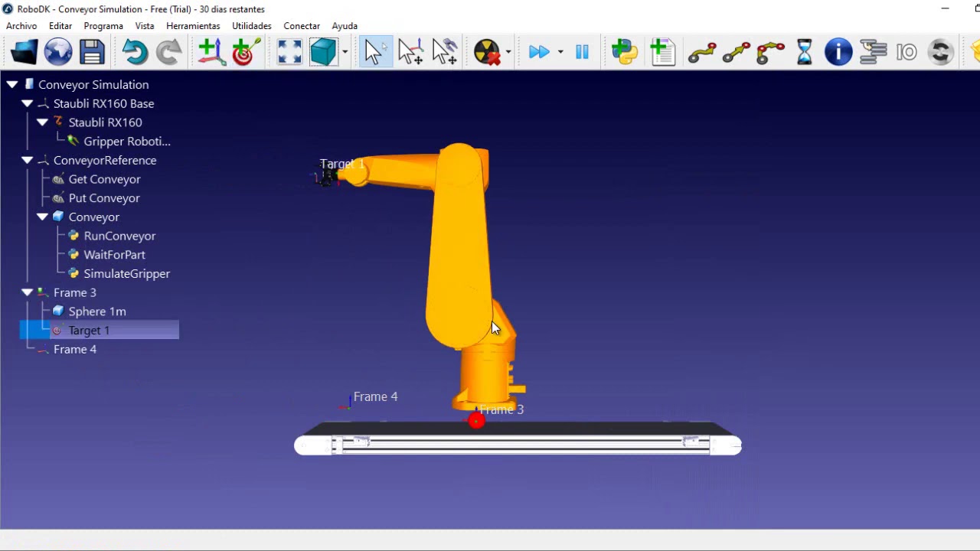Activate the move reference frame tool
980x551 pixels.
pyautogui.click(x=410, y=52)
